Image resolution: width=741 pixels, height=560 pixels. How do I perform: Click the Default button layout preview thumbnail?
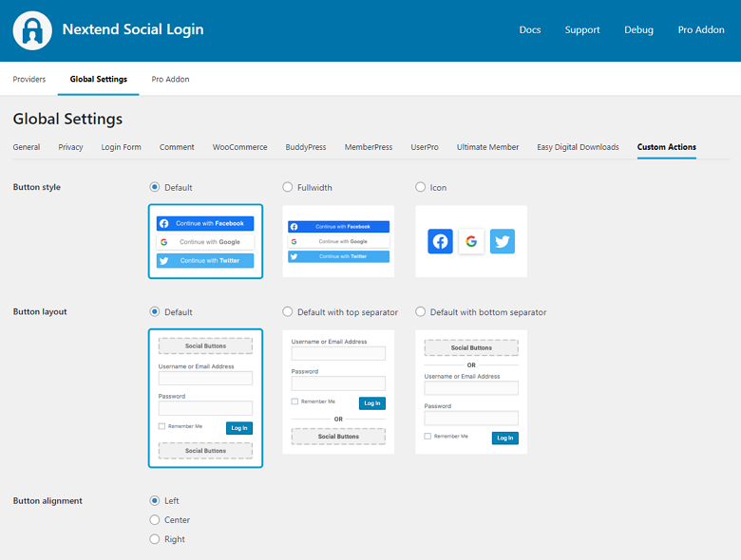[205, 398]
